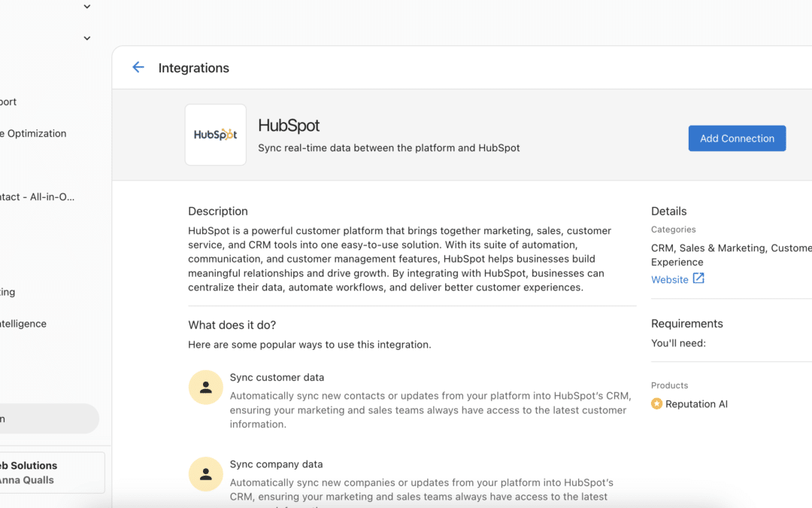The width and height of the screenshot is (812, 508).
Task: Collapse the second sidebar section chevron
Action: (x=87, y=38)
